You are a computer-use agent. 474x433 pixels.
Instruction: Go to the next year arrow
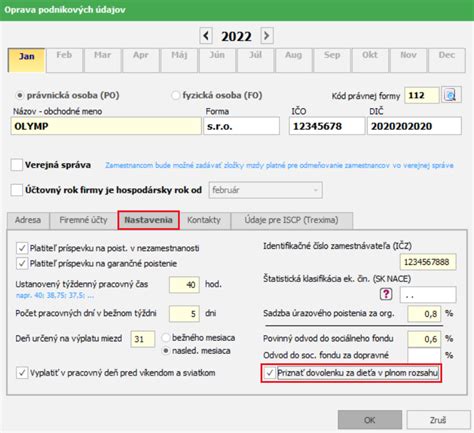pos(267,35)
